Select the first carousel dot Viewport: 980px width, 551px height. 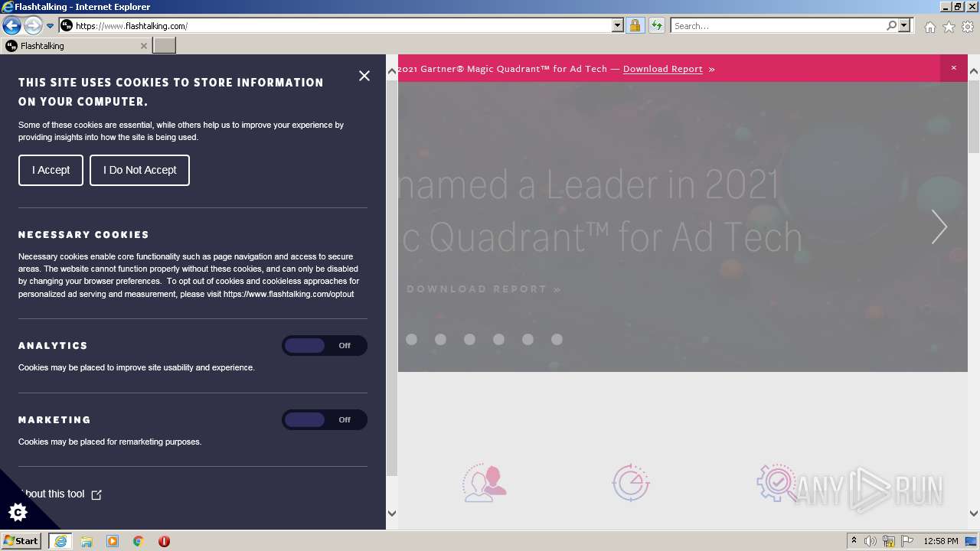click(411, 339)
